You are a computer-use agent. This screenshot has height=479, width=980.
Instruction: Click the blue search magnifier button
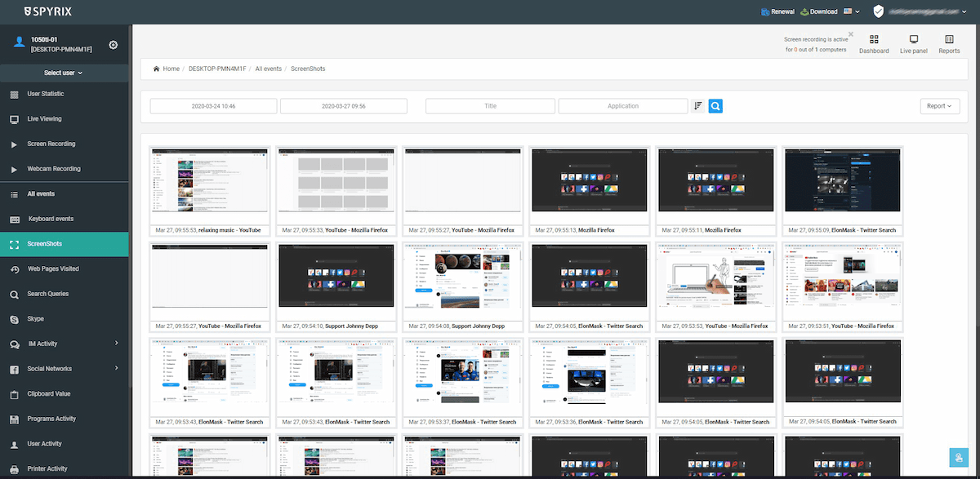[715, 106]
